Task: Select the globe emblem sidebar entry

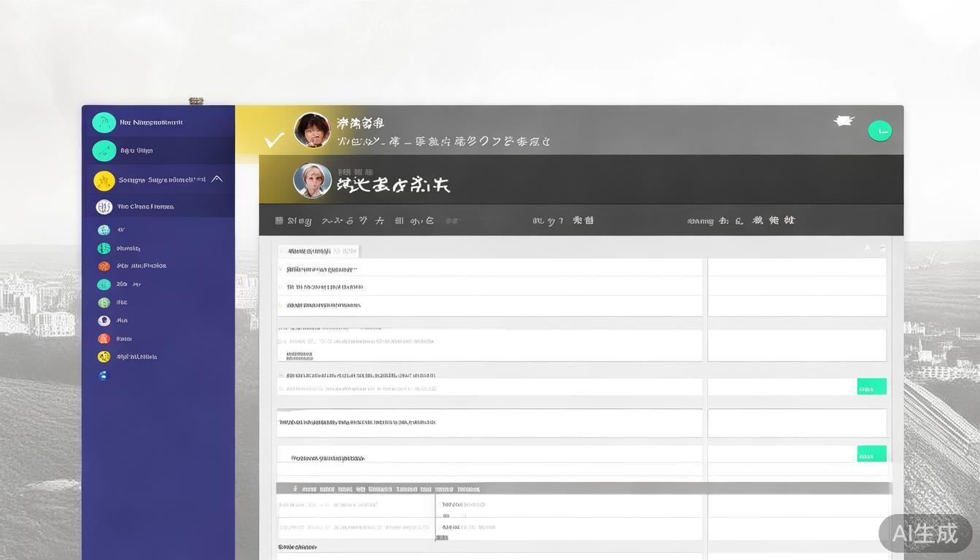Action: (x=104, y=206)
